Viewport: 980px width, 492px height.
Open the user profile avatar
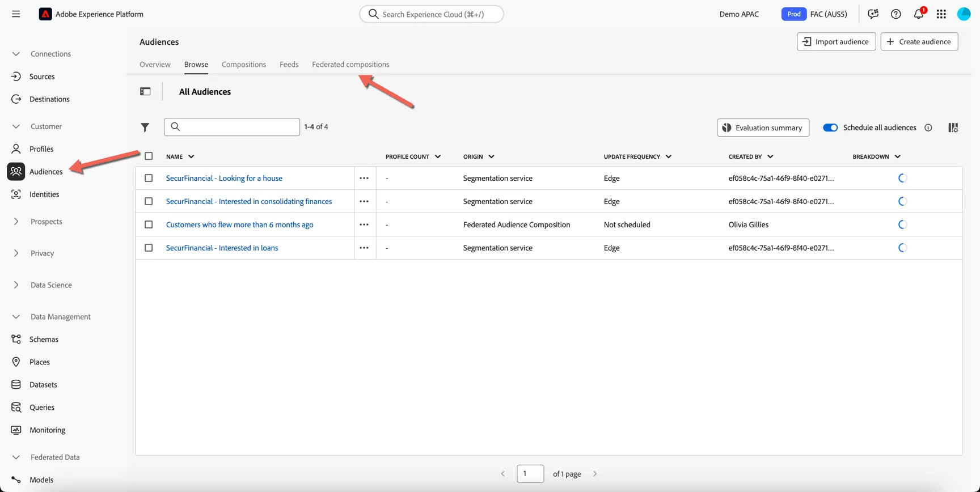[964, 14]
